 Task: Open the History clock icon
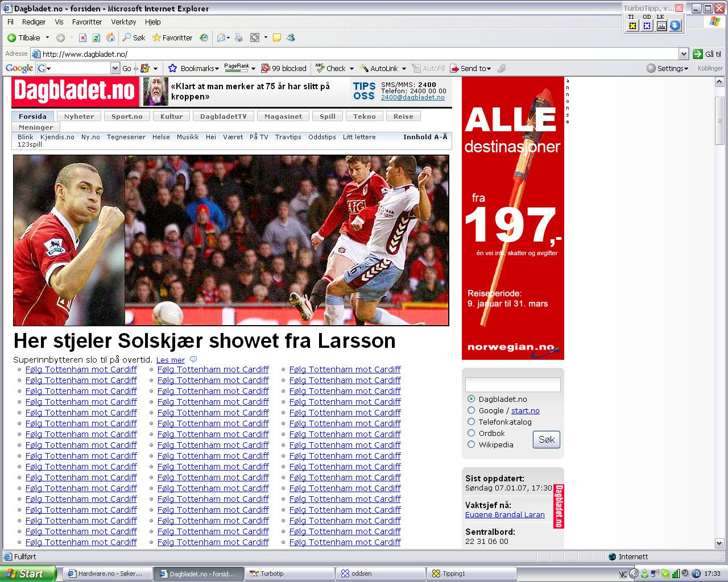coord(204,38)
